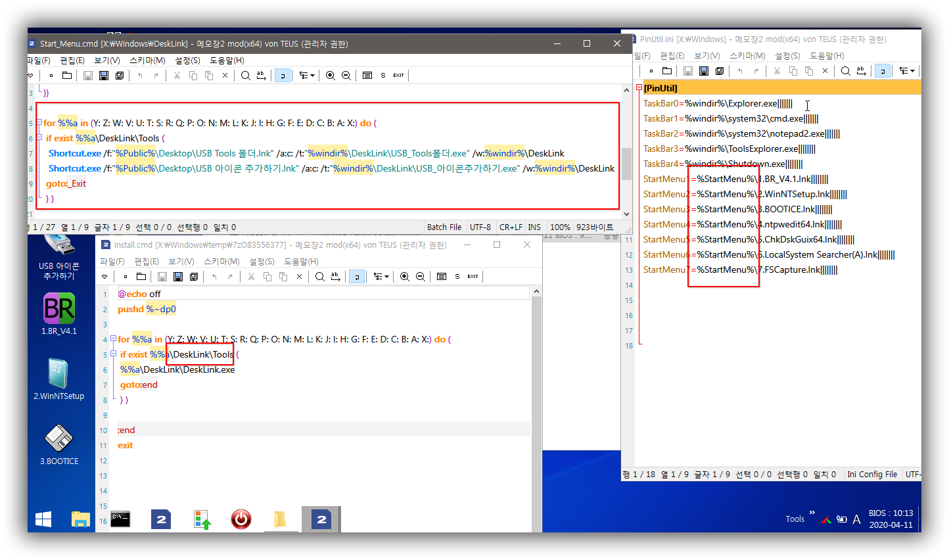Collapse the [PinUtil] section fold marker
Screen dimensions: 949x560
coord(639,87)
